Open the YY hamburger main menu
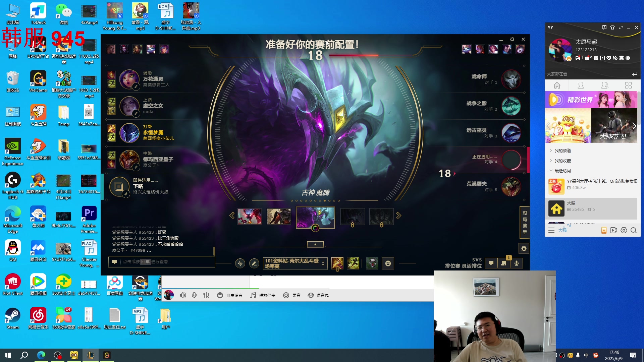Viewport: 644px width, 362px height. coord(551,230)
